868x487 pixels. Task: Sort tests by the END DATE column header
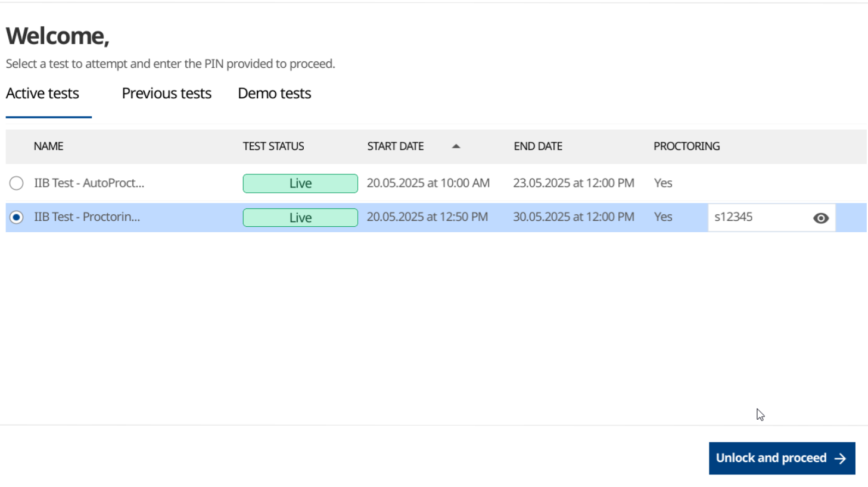538,146
